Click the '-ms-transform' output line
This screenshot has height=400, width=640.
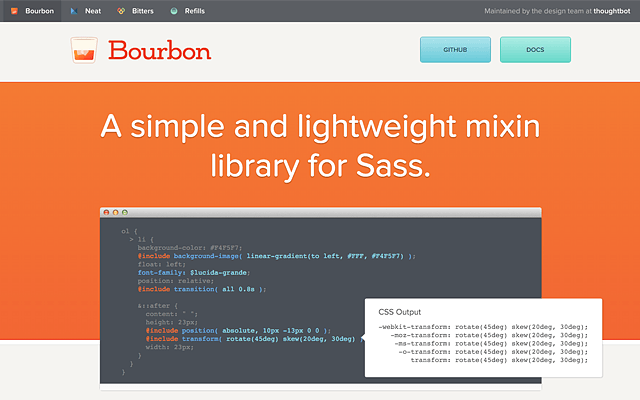click(x=491, y=344)
